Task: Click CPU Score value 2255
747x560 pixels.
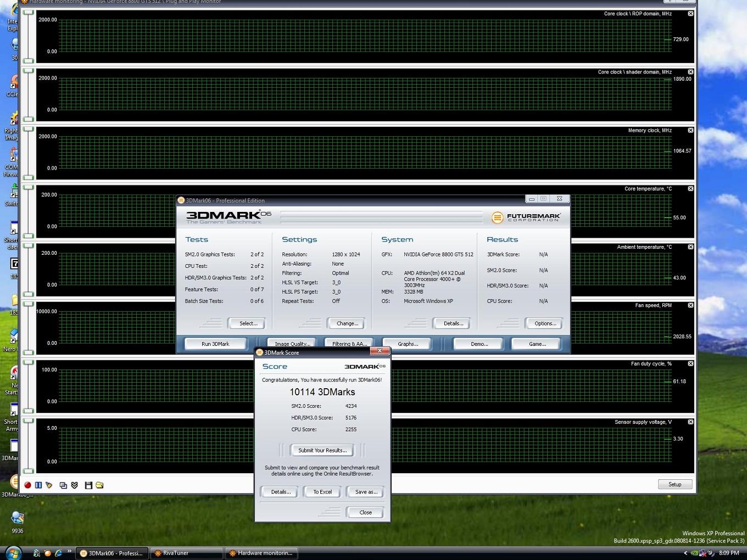Action: pyautogui.click(x=351, y=429)
